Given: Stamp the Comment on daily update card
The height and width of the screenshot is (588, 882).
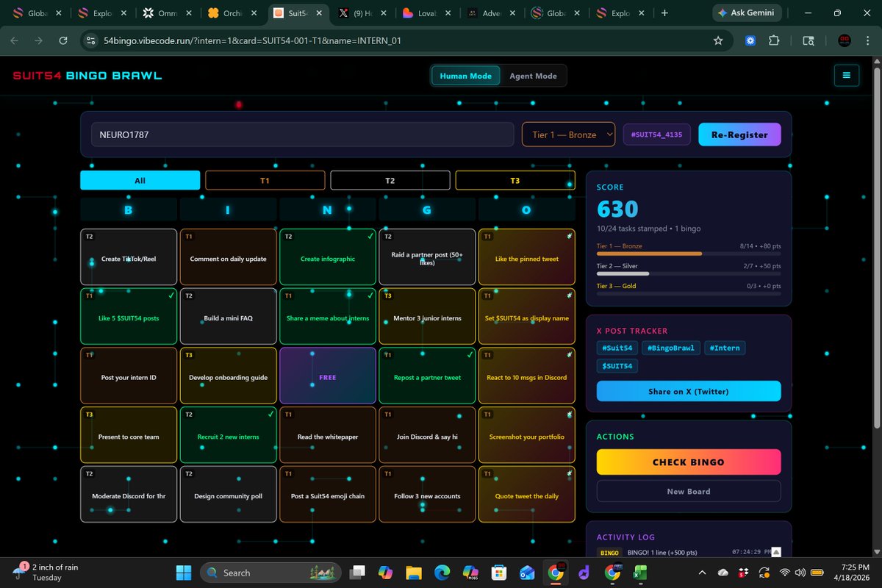Looking at the screenshot, I should (228, 257).
